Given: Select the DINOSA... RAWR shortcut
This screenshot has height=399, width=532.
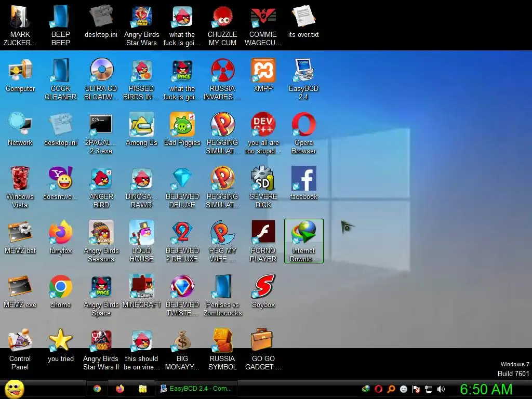Looking at the screenshot, I should [141, 187].
